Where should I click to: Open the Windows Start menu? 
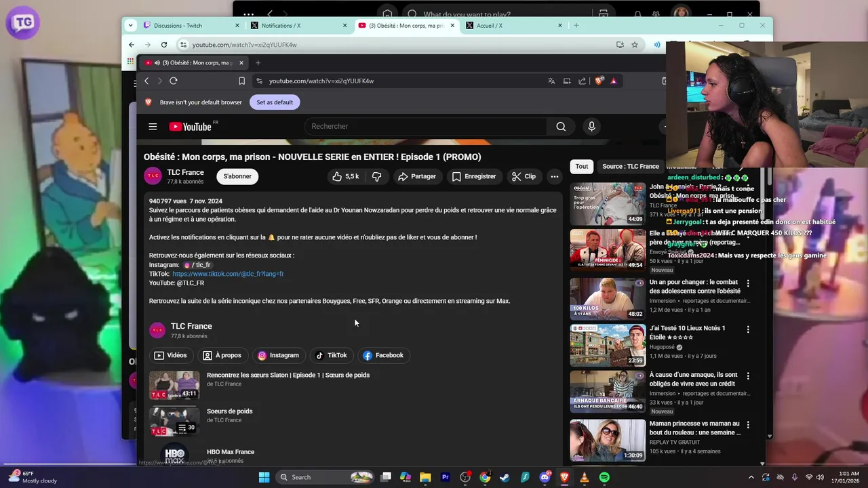[264, 477]
